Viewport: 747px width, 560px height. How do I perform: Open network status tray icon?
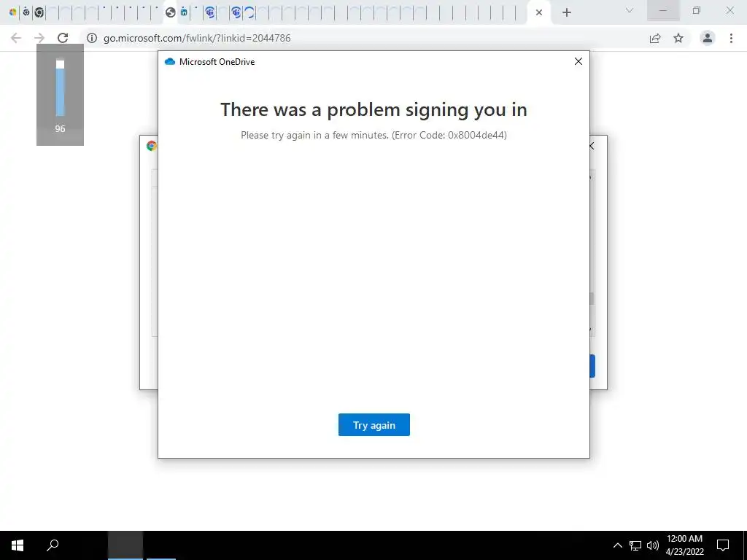[635, 545]
